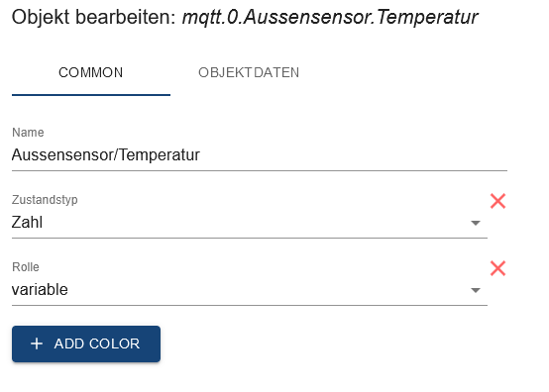Viewport: 549px width, 392px height.
Task: Select the variable role value
Action: [x=40, y=289]
